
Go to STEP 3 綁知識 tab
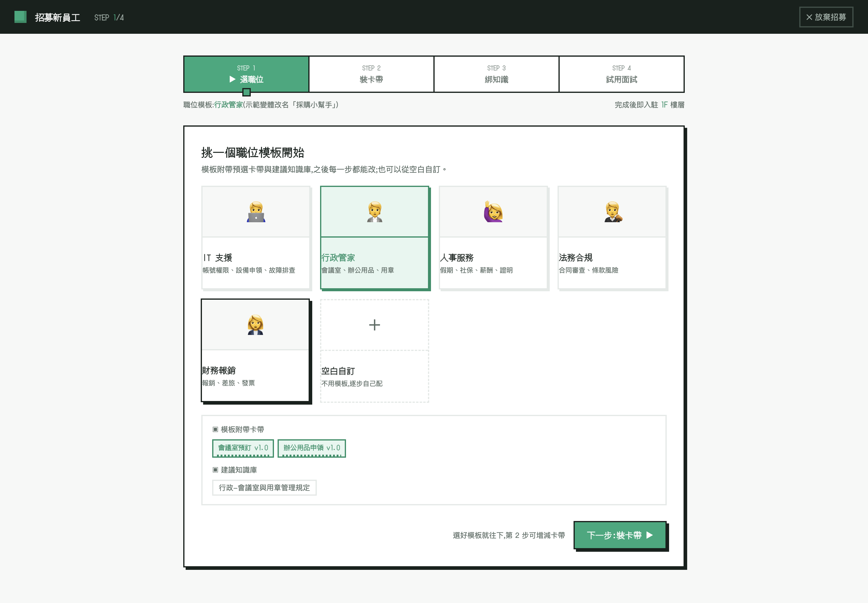[496, 74]
